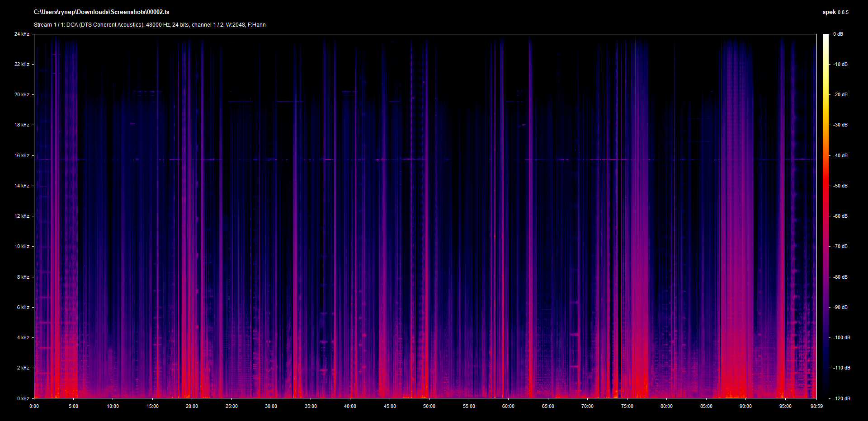Viewport: 868px width, 421px height.
Task: Click the 98:59 end time marker
Action: 816,407
